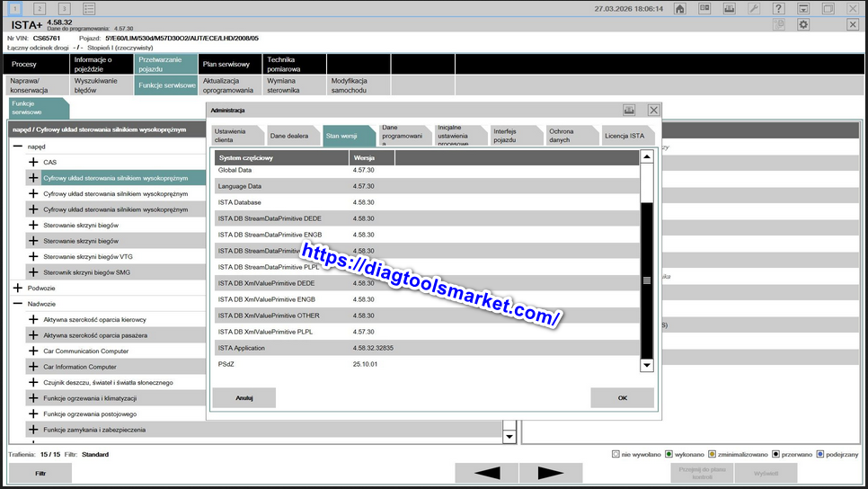Image resolution: width=868 pixels, height=489 pixels.
Task: Open help via the question mark icon
Action: [x=778, y=8]
